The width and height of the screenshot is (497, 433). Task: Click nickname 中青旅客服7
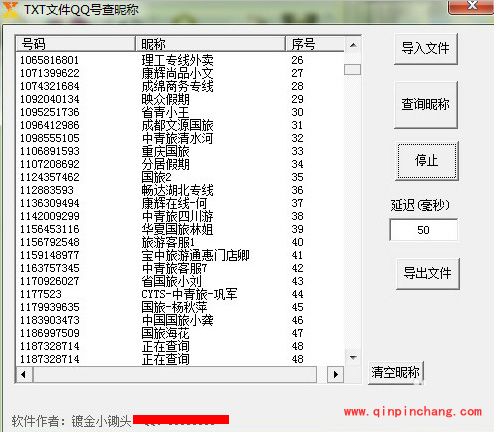coord(174,268)
